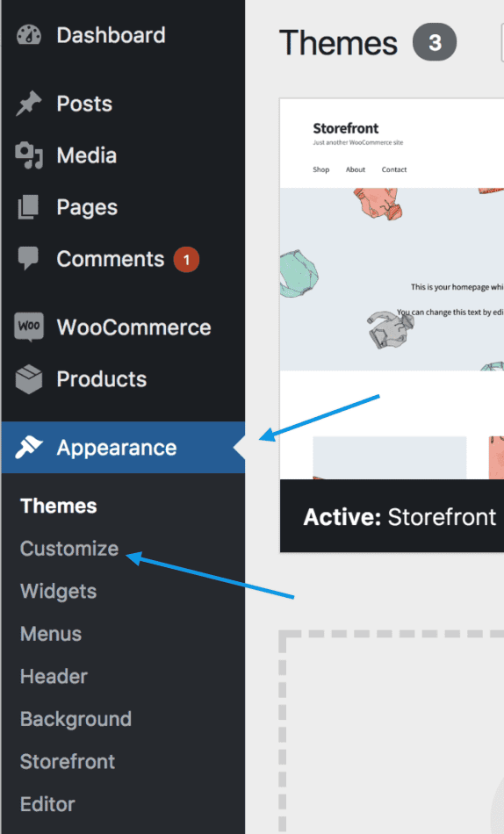504x834 pixels.
Task: Click the Comments speech-bubble icon
Action: tap(28, 258)
